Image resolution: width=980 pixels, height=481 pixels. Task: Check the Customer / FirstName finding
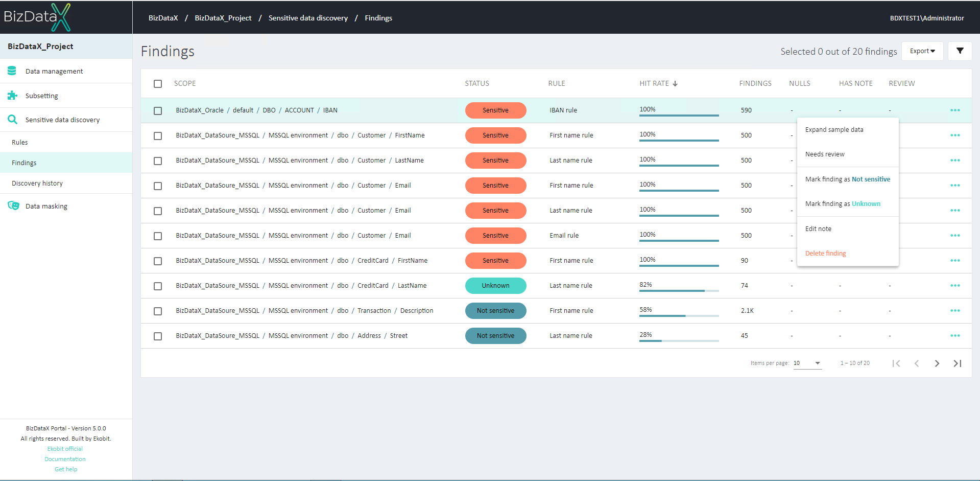coord(158,136)
